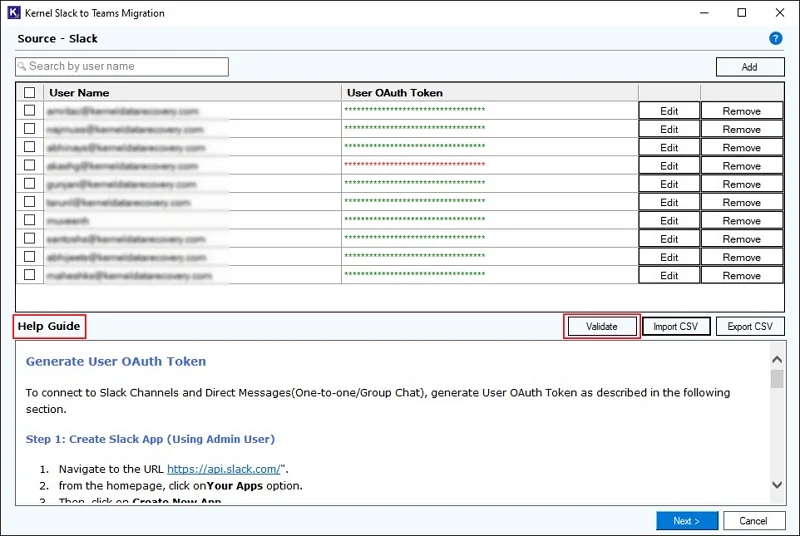
Task: Check the sixth user row checkbox
Action: click(30, 201)
